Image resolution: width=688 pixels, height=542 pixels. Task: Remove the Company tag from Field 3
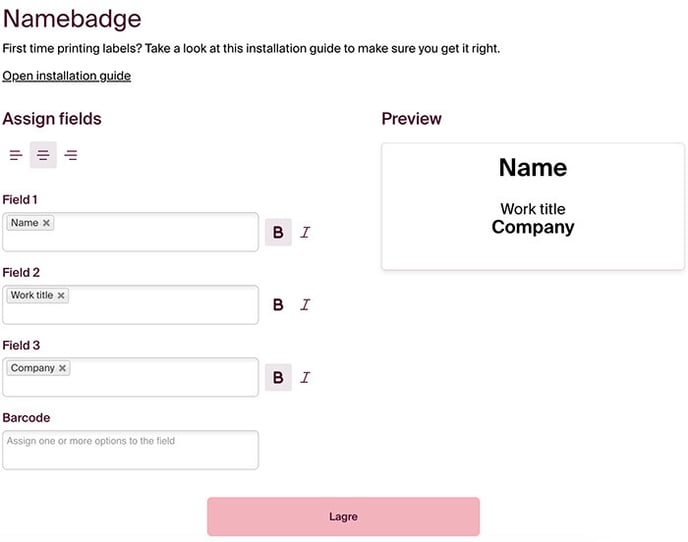point(63,368)
